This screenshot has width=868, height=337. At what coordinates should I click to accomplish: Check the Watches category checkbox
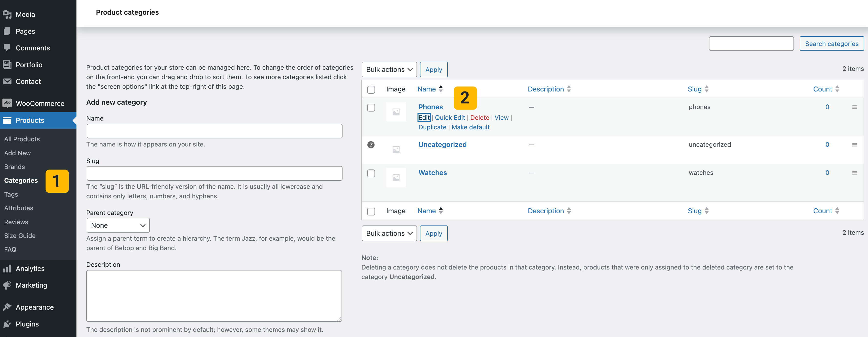point(371,173)
